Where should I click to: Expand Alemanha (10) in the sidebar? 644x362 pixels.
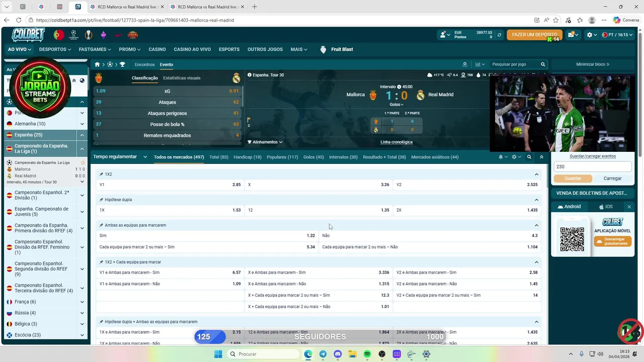(x=82, y=124)
